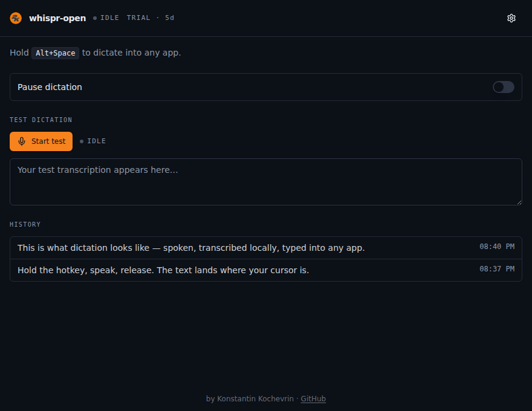Click the 08:40 PM timestamp
This screenshot has height=411, width=532.
[x=497, y=247]
